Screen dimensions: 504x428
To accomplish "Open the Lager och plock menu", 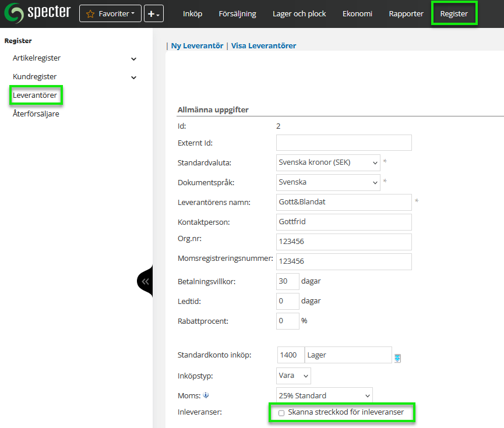I will 299,13.
